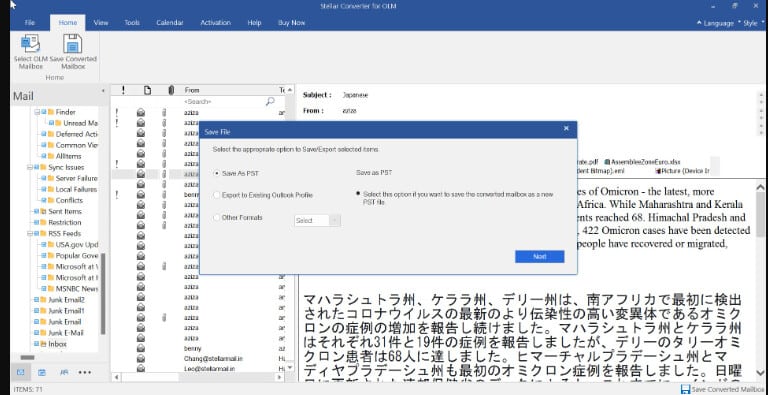This screenshot has width=768, height=395.
Task: Select the Popular Gove… feed folder
Action: (x=77, y=256)
